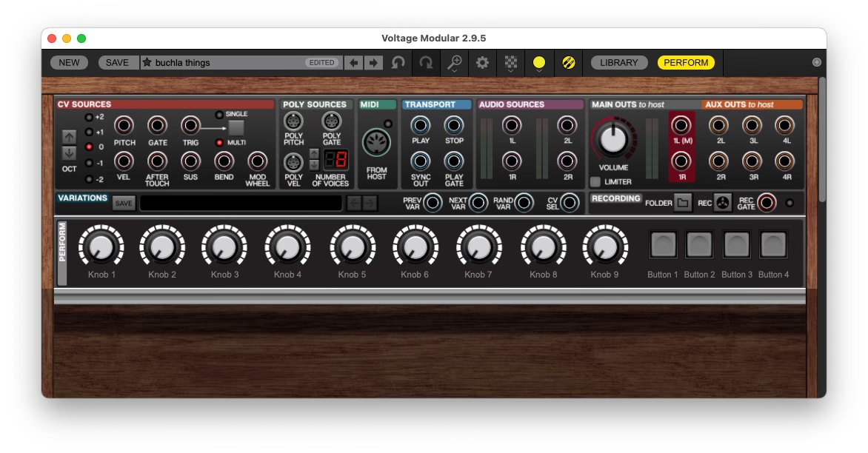Click the BEND jack
The height and width of the screenshot is (453, 868).
[x=224, y=161]
